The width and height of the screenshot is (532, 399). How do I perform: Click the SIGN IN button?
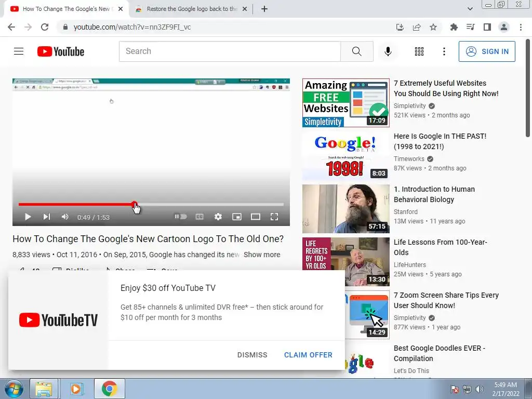pyautogui.click(x=487, y=51)
